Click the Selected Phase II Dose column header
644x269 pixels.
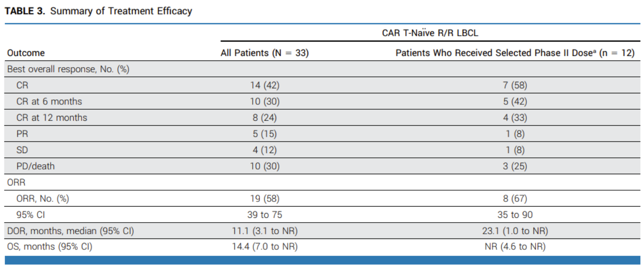pos(515,53)
